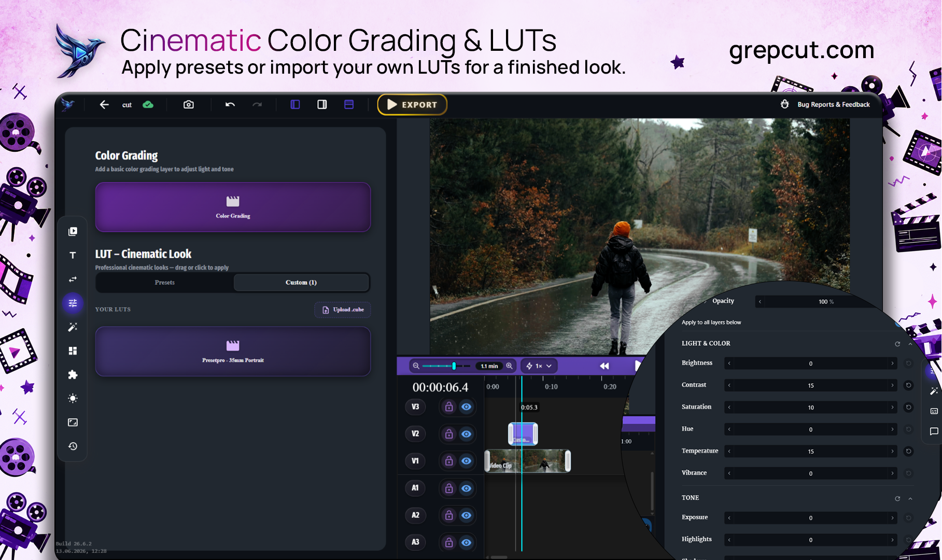This screenshot has width=942, height=560.
Task: Go back with the arrow icon
Action: 104,105
